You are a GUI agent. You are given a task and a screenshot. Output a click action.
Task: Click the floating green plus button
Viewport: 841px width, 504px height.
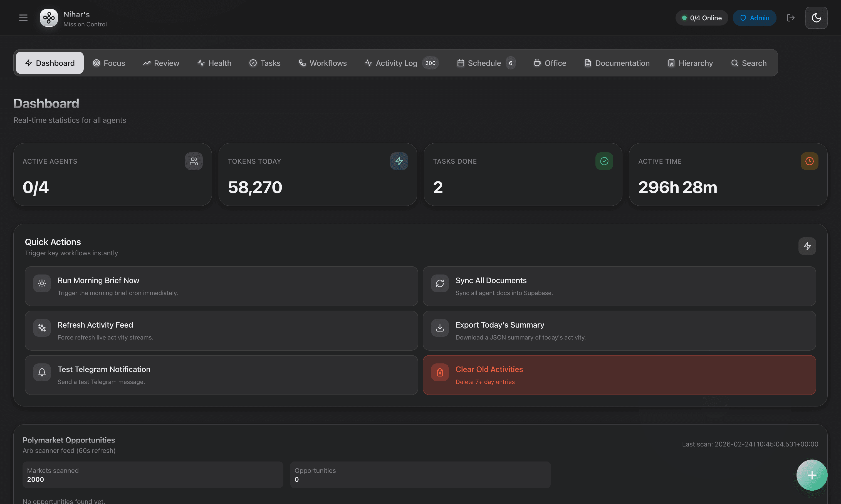(x=812, y=475)
